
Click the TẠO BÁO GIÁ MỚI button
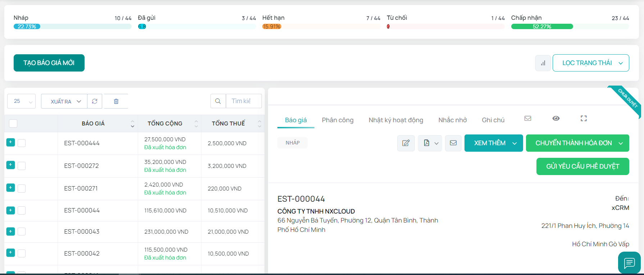[x=49, y=63]
